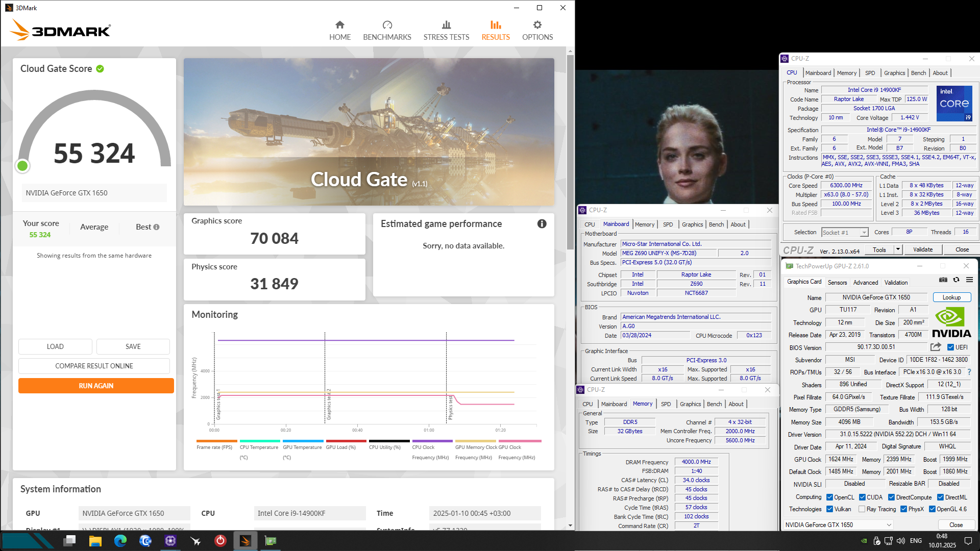Go to 3DMark STRESS TESTS
Viewport: 980px width, 551px height.
[x=446, y=31]
